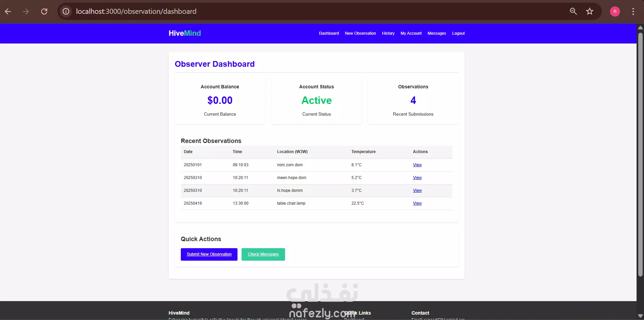Click the Observations count 4
Viewport: 644px width, 320px height.
point(413,100)
